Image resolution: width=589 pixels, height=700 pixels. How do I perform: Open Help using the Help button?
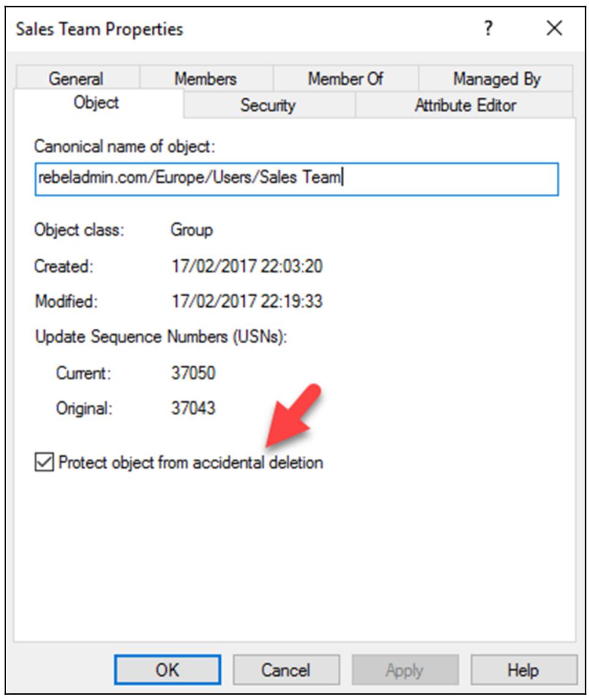(523, 670)
